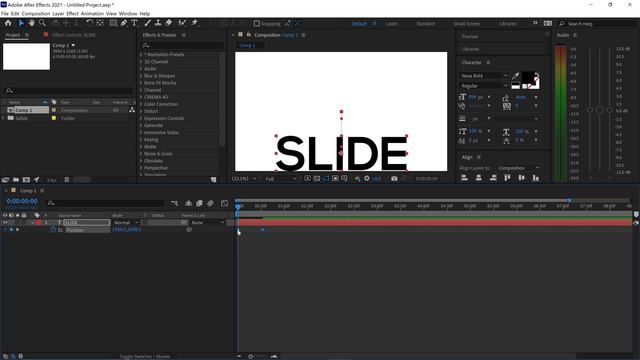Expand the Animation Presets folder

click(141, 54)
